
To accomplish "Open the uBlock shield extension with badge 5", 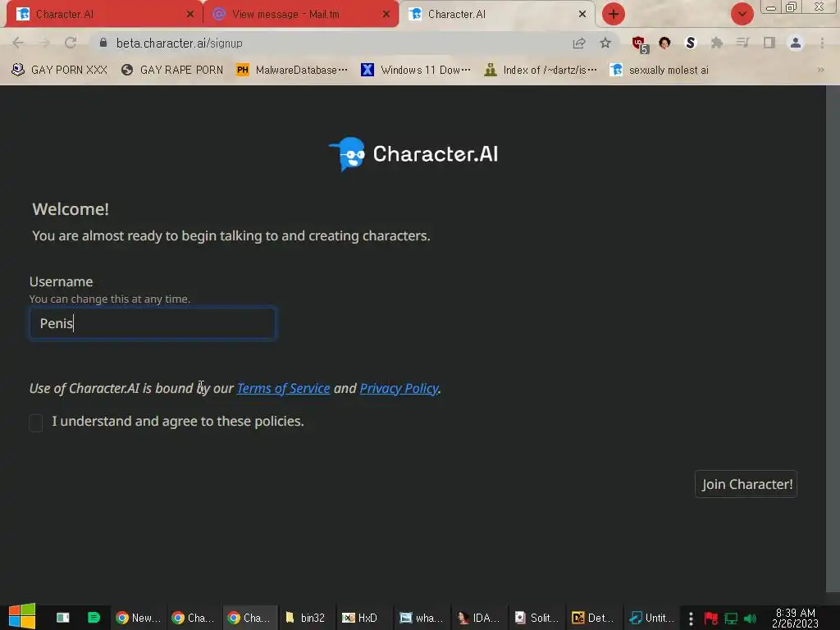I will click(x=640, y=44).
